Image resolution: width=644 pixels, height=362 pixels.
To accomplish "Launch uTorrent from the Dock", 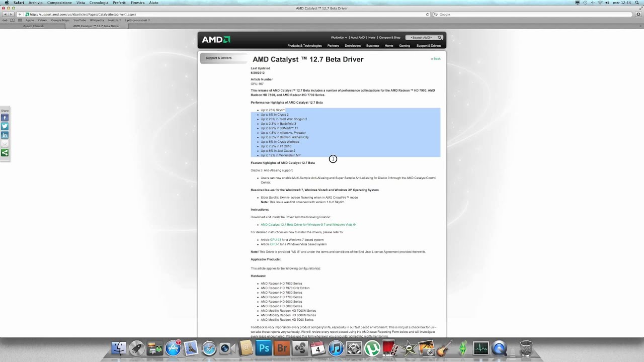I will (x=372, y=348).
